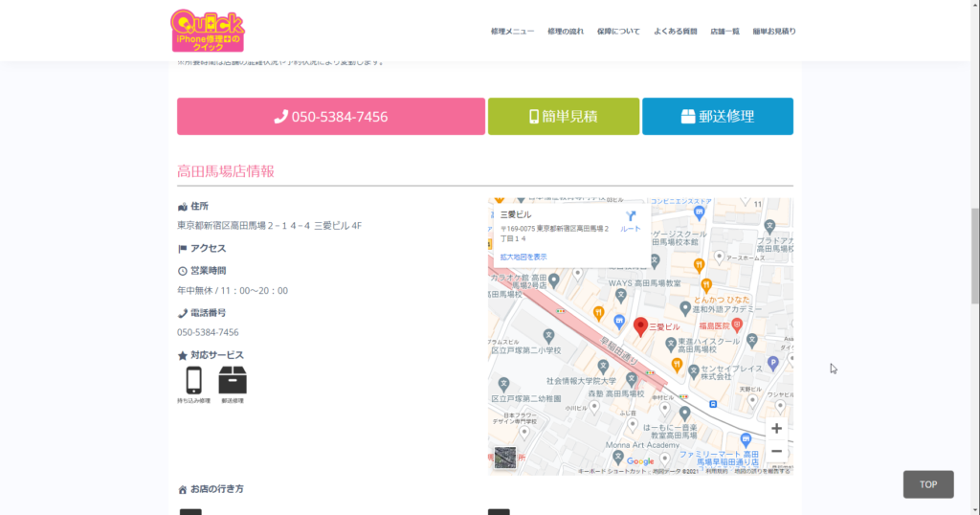Open the 保障について nav item
The image size is (980, 515).
tap(618, 32)
